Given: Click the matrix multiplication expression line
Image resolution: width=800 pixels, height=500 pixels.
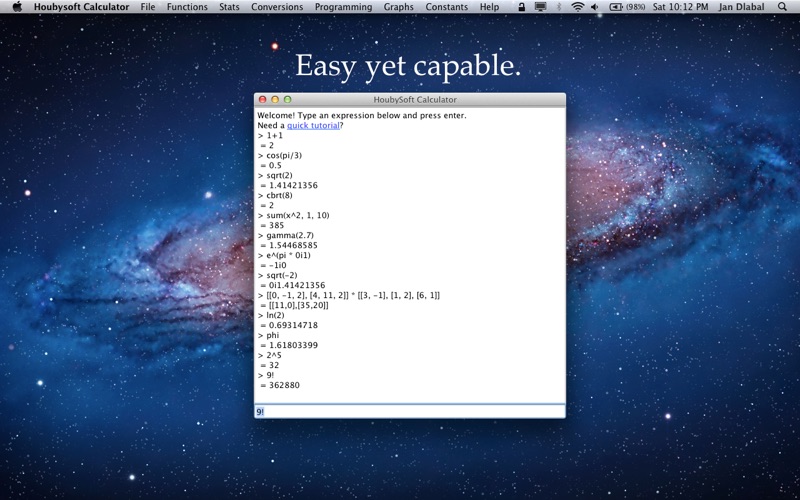Looking at the screenshot, I should point(348,295).
